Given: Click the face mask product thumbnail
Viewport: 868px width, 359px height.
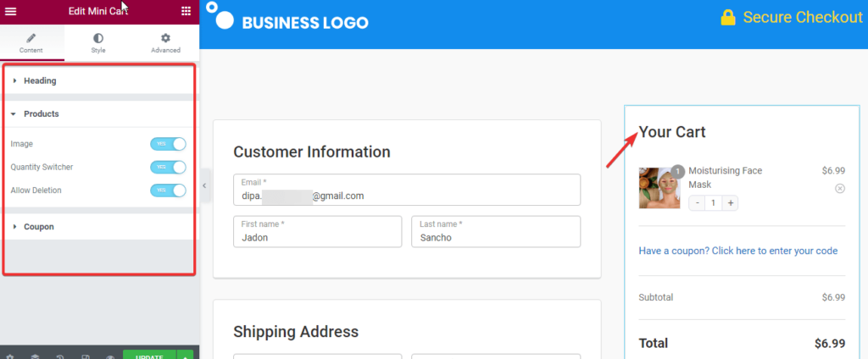Looking at the screenshot, I should click(659, 188).
